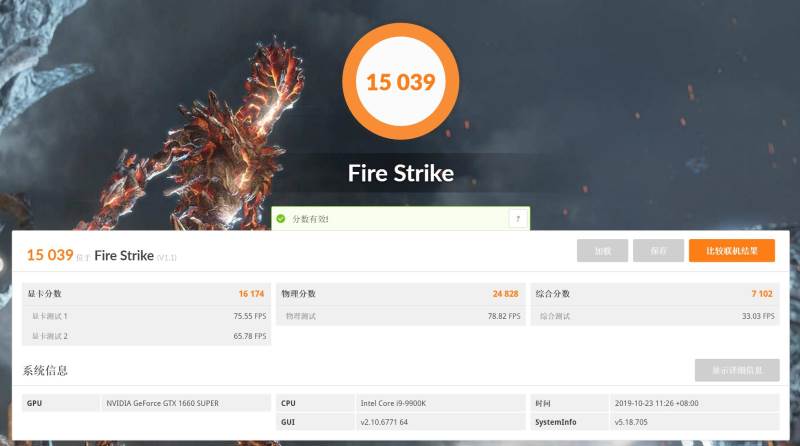Click the gray 加载 (Load) button
Viewport: 800px width, 446px height.
603,251
